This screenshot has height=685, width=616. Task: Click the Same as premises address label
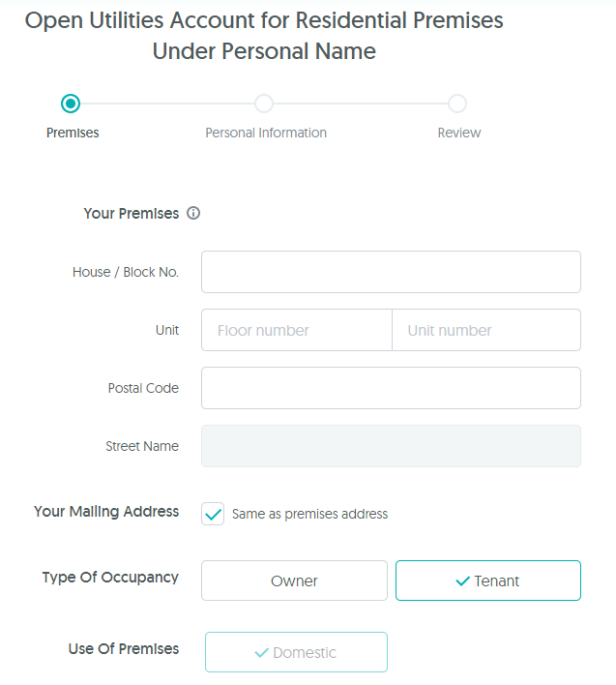310,514
